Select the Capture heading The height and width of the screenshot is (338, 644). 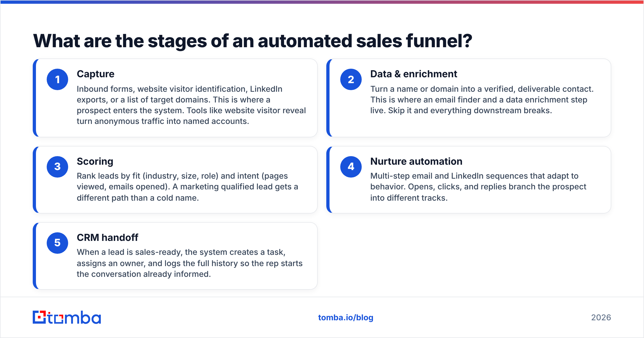pos(96,74)
